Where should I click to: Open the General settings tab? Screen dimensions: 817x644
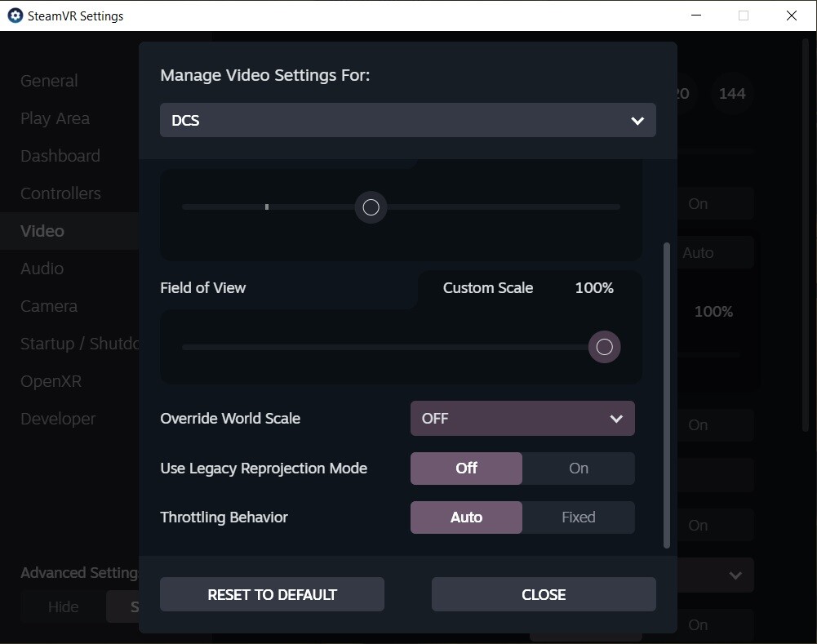tap(49, 81)
